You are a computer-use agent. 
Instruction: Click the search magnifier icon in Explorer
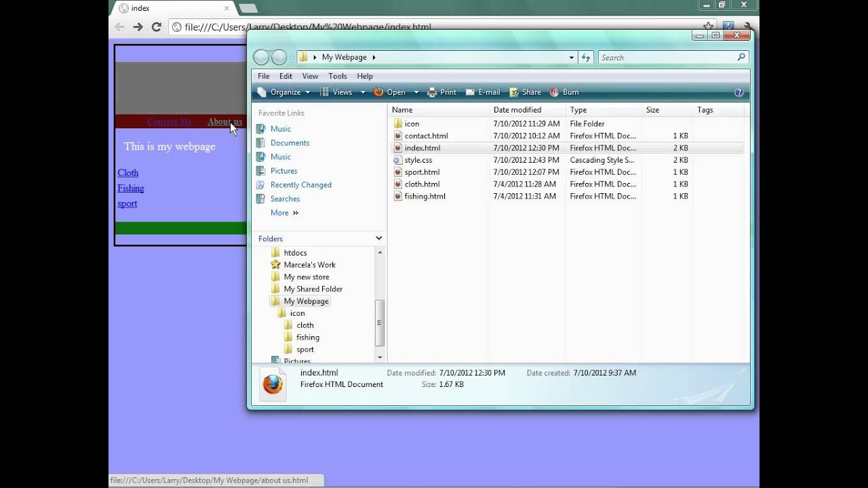[742, 58]
